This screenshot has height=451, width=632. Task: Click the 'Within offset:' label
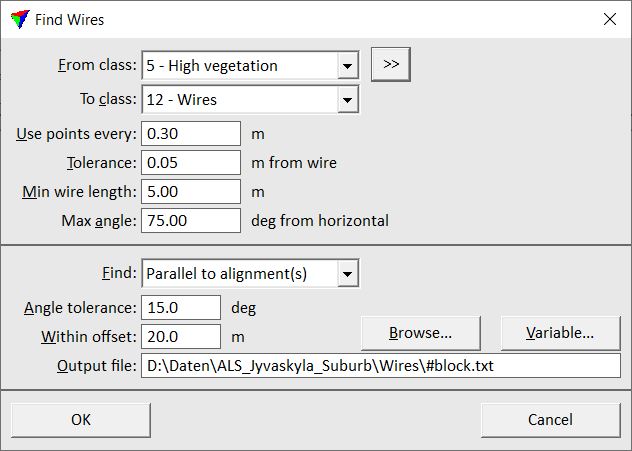pyautogui.click(x=89, y=337)
